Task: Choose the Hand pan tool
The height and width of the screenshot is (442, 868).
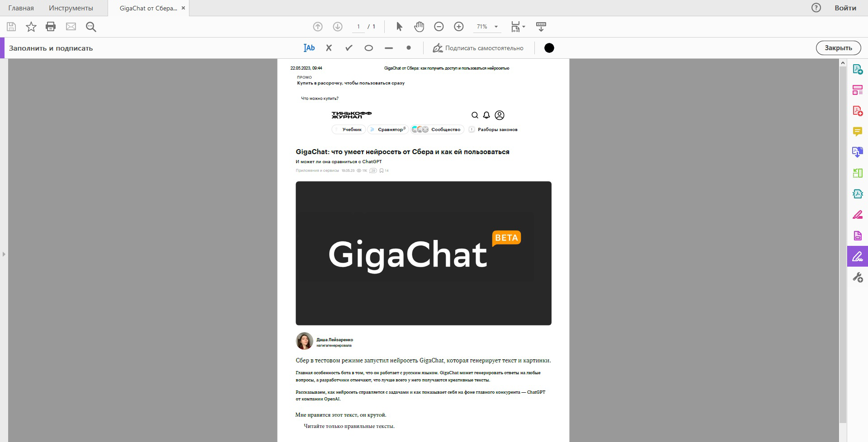Action: (x=419, y=27)
